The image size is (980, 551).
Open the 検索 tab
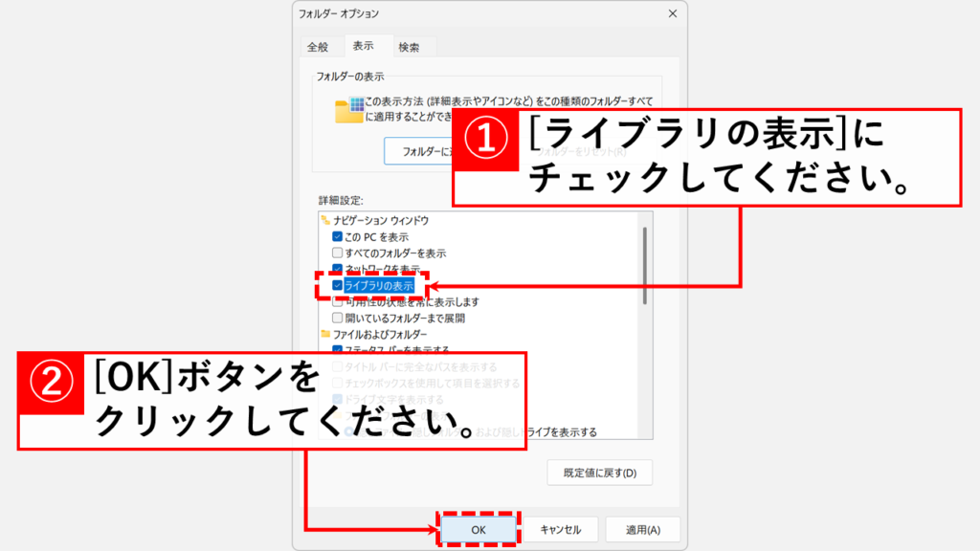click(410, 47)
